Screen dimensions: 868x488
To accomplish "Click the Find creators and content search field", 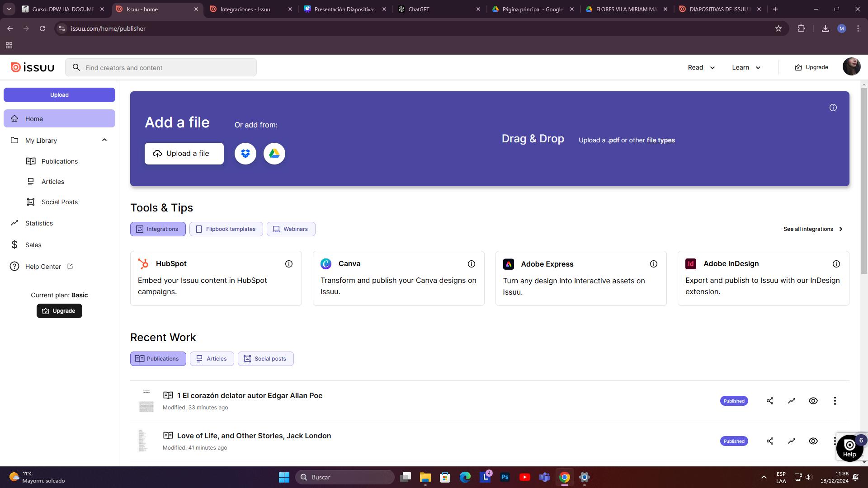I will click(167, 68).
